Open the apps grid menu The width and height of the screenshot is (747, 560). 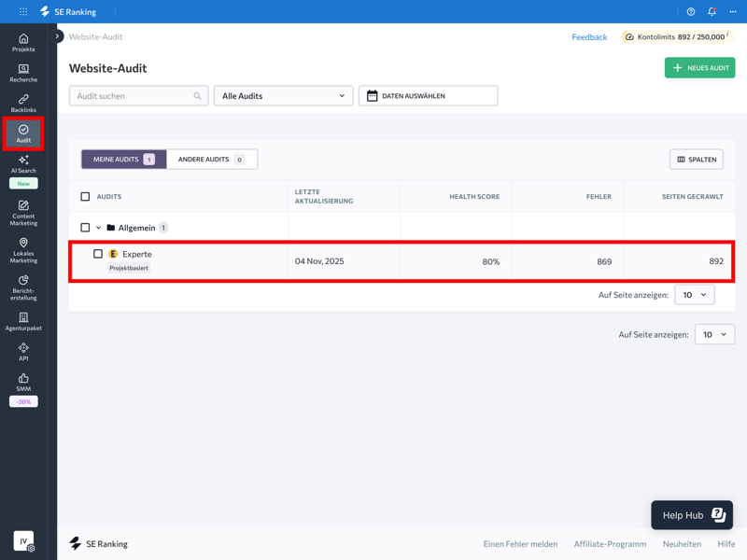tap(23, 12)
